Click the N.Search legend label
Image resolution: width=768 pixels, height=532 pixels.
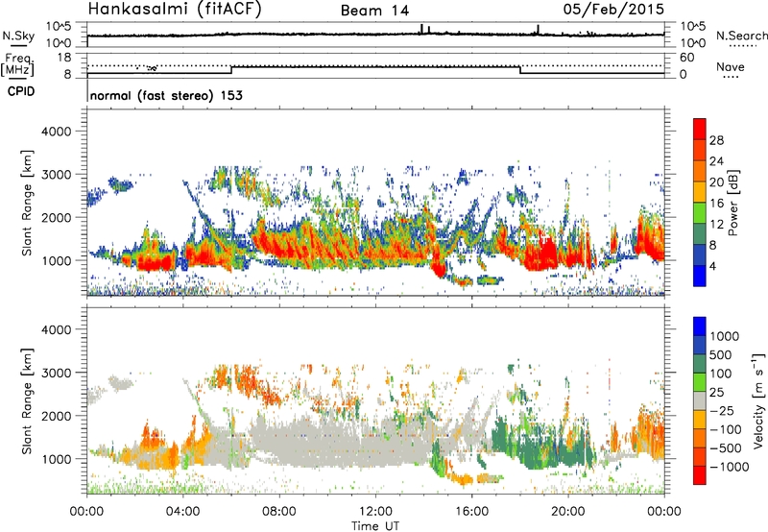coord(741,36)
